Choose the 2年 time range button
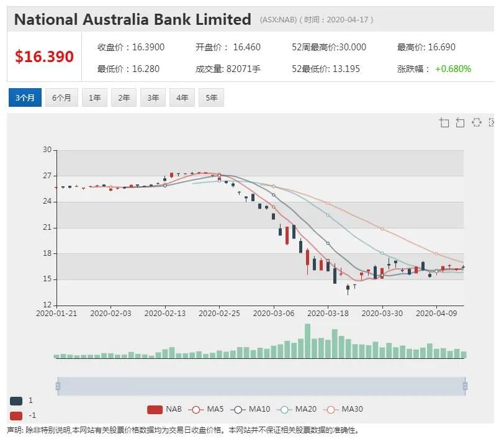 tap(124, 97)
